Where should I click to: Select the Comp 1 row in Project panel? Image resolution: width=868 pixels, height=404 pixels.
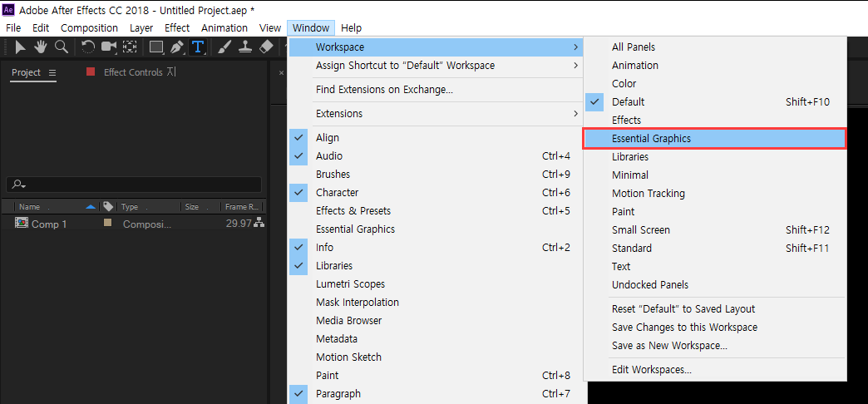click(x=133, y=224)
